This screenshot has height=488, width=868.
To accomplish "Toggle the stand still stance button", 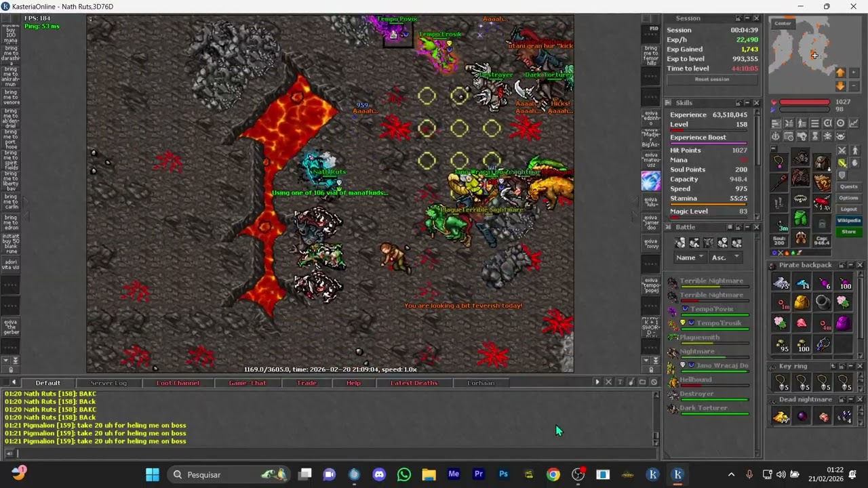I will coord(854,150).
